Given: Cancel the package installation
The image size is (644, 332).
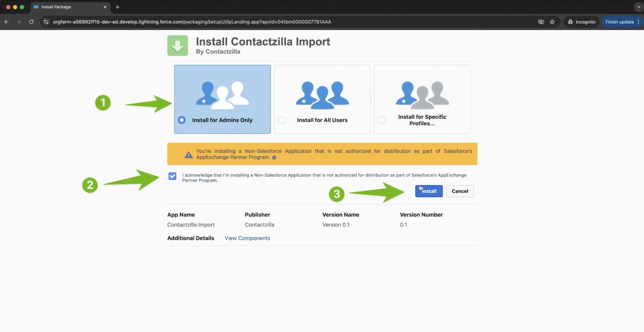Looking at the screenshot, I should click(x=460, y=191).
